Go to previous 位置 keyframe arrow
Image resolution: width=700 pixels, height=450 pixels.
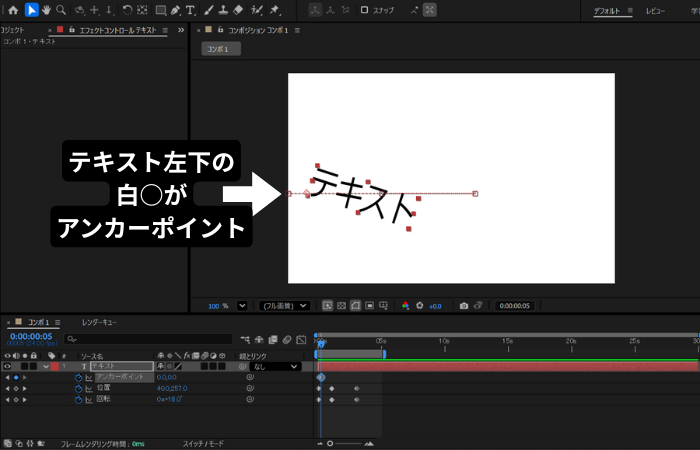tap(7, 389)
